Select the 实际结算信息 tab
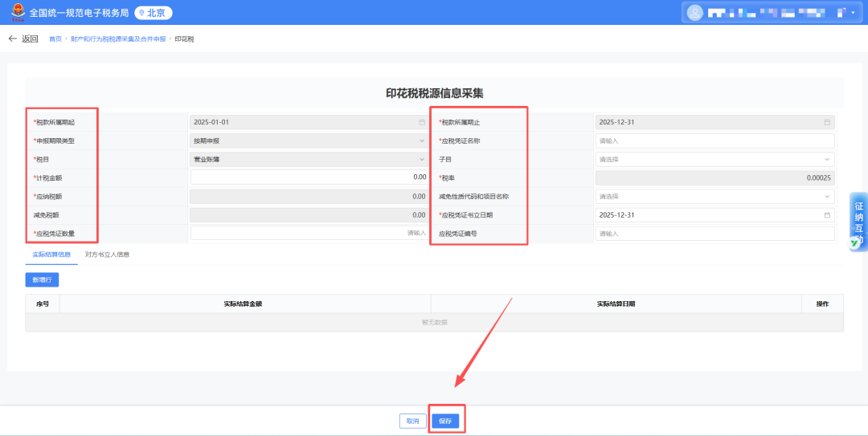This screenshot has width=868, height=436. click(51, 255)
